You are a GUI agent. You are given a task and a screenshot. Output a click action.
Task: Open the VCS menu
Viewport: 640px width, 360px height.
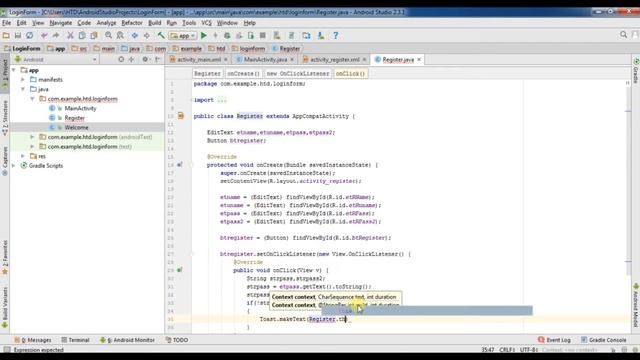(x=207, y=23)
